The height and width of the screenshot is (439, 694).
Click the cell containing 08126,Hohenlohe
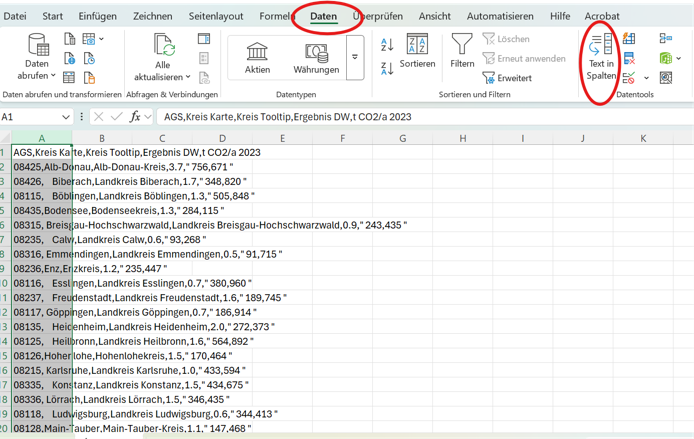(x=42, y=356)
